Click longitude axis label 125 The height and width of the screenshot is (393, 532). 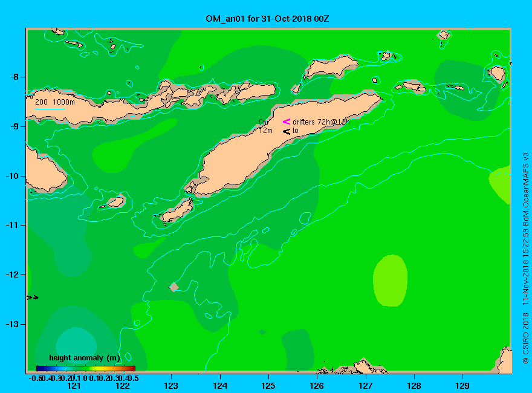(x=268, y=386)
